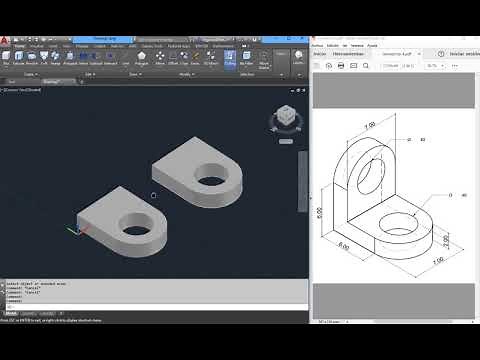The image size is (480, 360).
Task: Open the WCS dropdown below ViewCube
Action: click(286, 141)
